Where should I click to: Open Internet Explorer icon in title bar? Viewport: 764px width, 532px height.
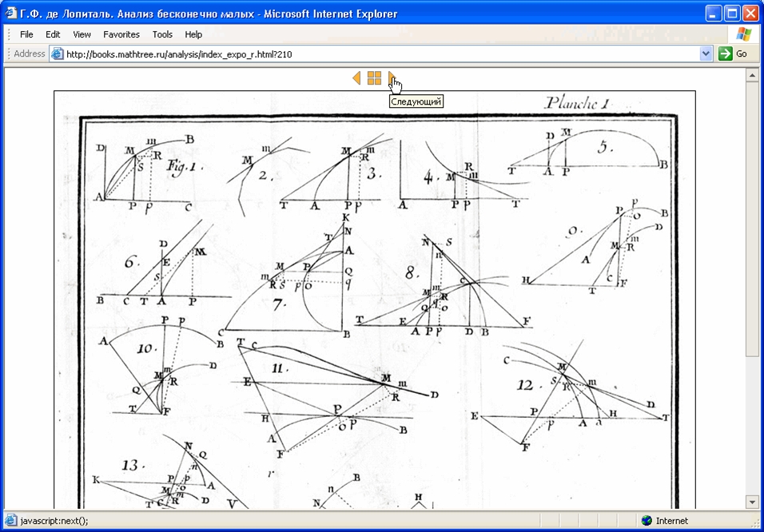tap(10, 13)
